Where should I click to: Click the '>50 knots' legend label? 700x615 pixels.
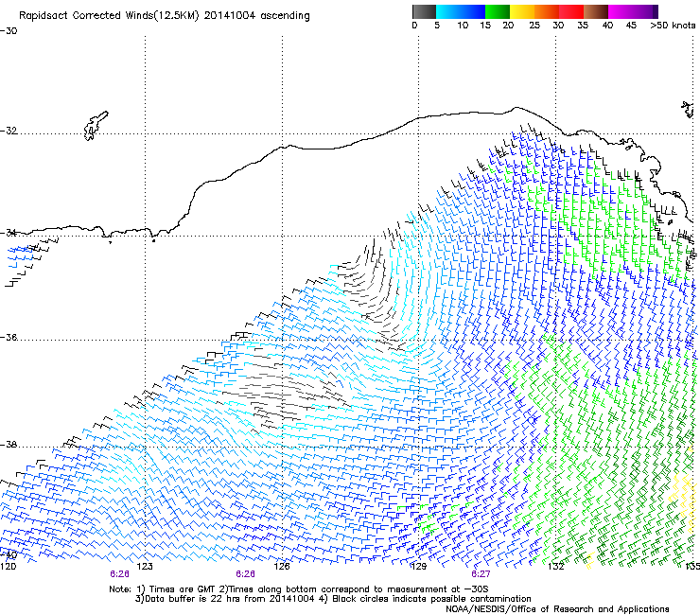pyautogui.click(x=673, y=26)
